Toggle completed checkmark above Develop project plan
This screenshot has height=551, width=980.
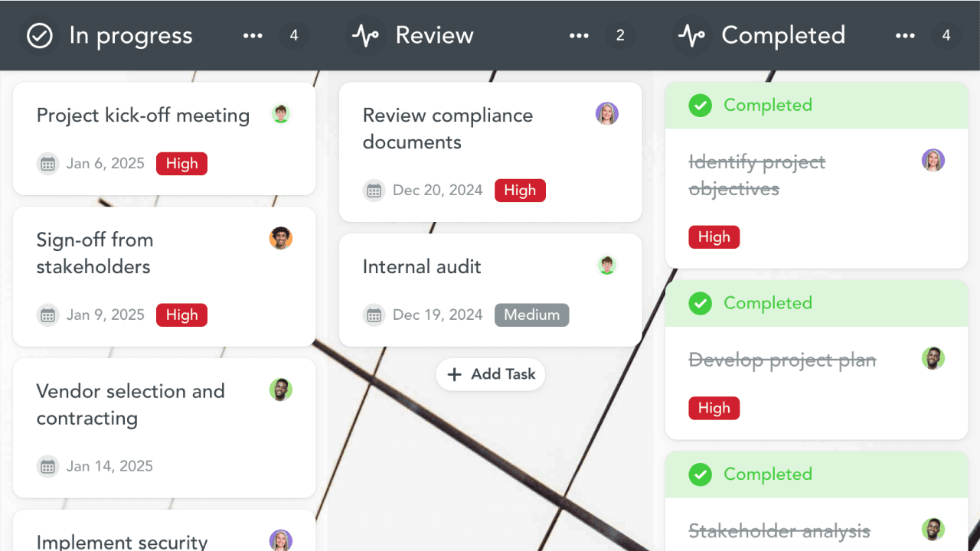pyautogui.click(x=700, y=303)
